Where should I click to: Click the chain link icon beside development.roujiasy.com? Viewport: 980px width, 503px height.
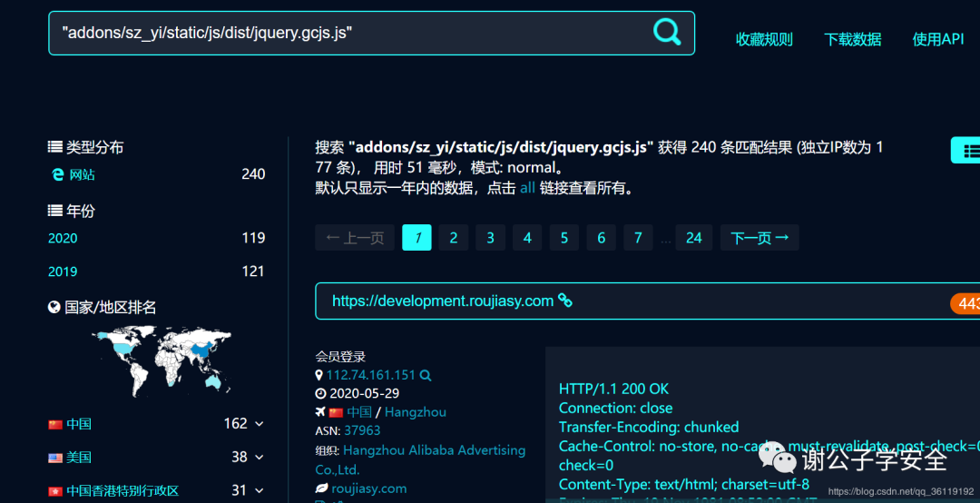coord(565,301)
